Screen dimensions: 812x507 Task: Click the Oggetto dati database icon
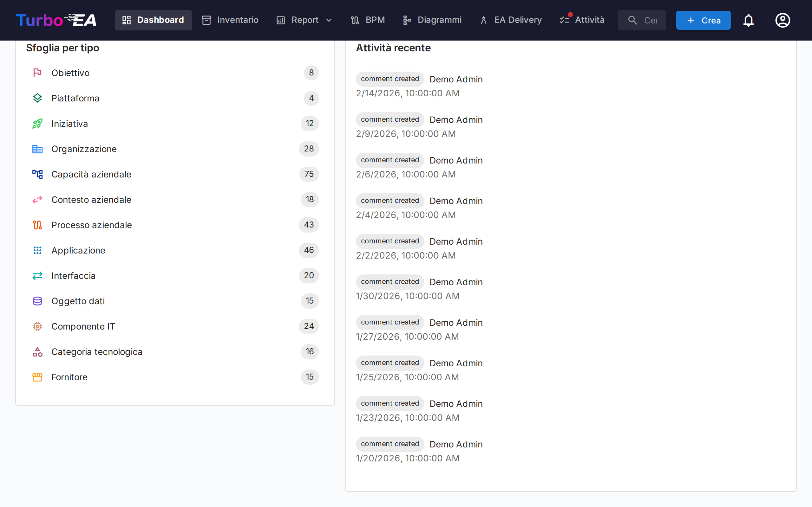(37, 301)
